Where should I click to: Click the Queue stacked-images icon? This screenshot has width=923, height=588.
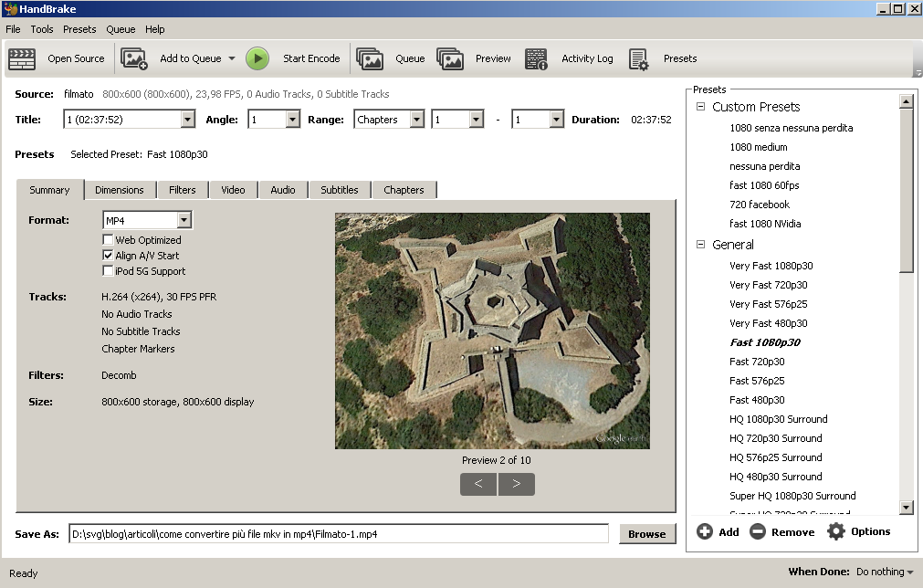pos(370,58)
